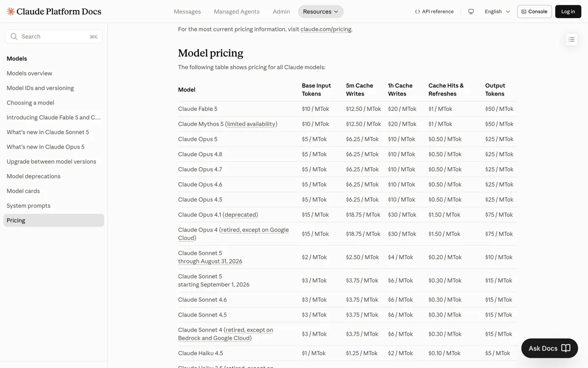Click the Claude Opus 4.5 row name
Screen dimensions: 588x368
coord(200,200)
